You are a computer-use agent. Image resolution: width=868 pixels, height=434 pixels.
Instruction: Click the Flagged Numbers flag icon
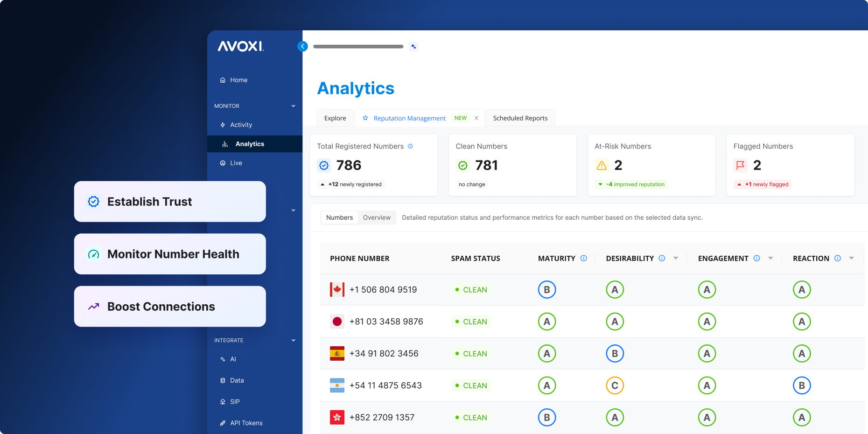tap(741, 165)
